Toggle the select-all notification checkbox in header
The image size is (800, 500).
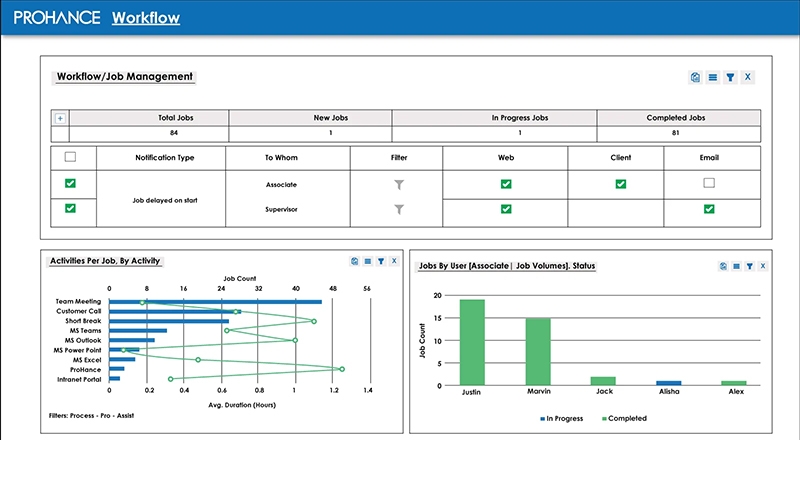pyautogui.click(x=70, y=157)
